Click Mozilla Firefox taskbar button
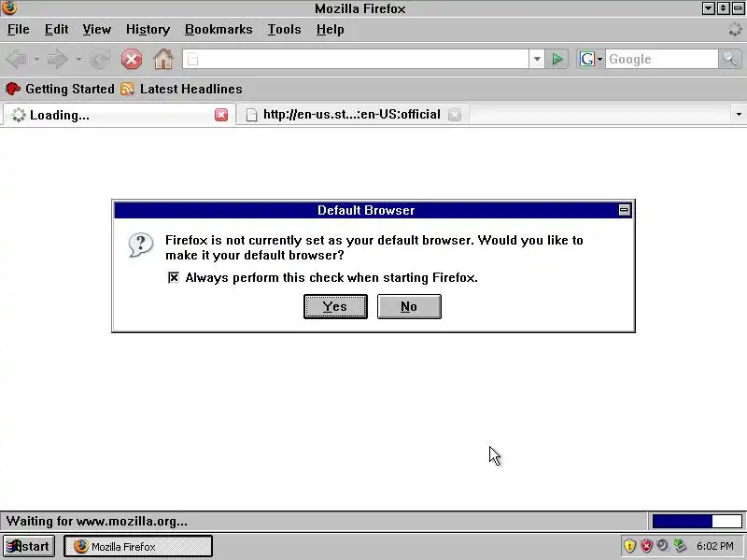This screenshot has width=747, height=560. point(138,546)
